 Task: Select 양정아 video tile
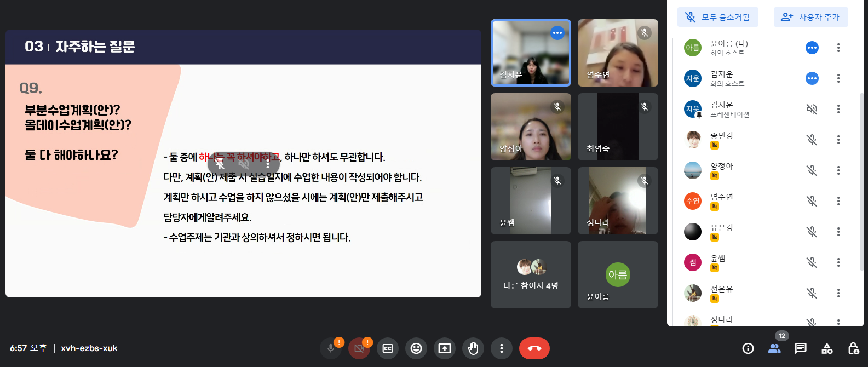(x=531, y=127)
